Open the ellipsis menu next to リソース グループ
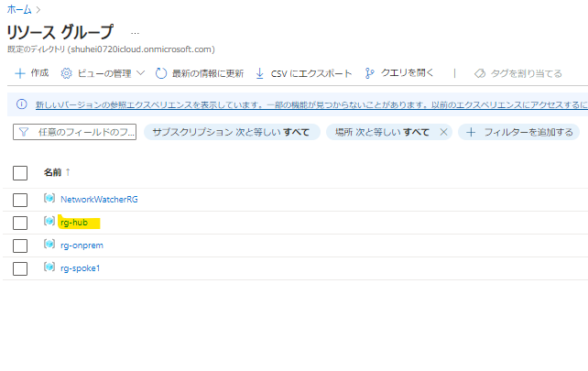This screenshot has width=588, height=371. pyautogui.click(x=135, y=33)
